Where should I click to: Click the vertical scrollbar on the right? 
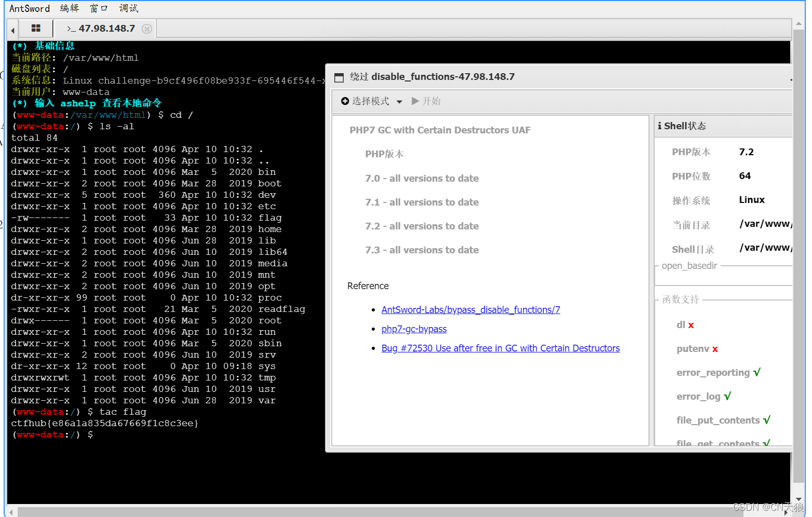(799, 260)
